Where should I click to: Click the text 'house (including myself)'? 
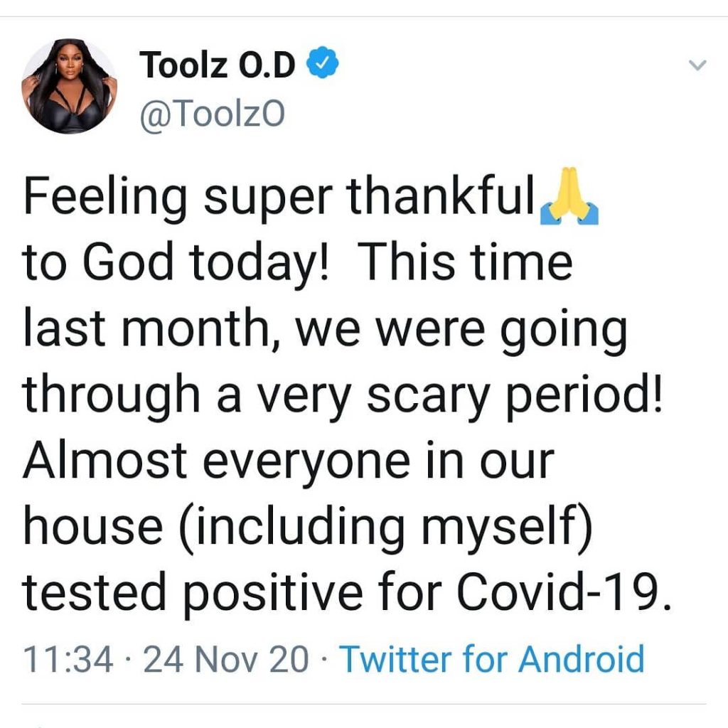click(x=308, y=528)
